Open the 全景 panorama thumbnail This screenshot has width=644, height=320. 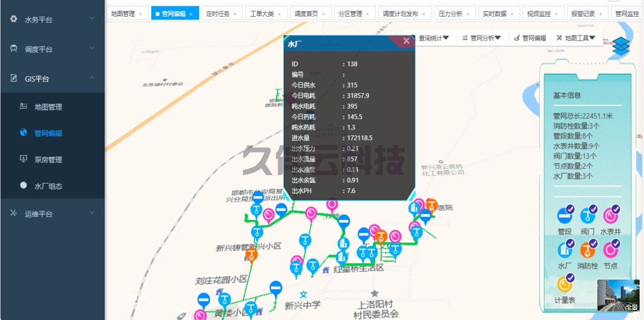pos(618,295)
